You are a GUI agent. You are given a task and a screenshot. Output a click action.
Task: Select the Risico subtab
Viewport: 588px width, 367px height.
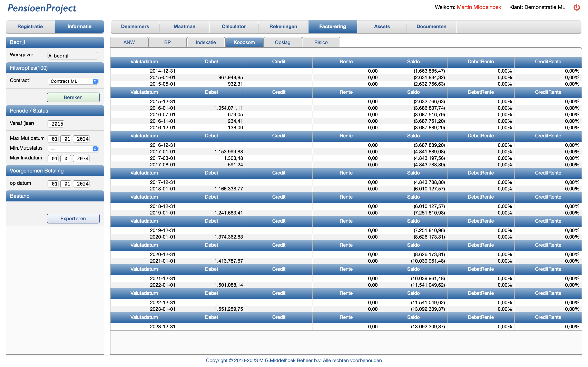click(x=321, y=42)
